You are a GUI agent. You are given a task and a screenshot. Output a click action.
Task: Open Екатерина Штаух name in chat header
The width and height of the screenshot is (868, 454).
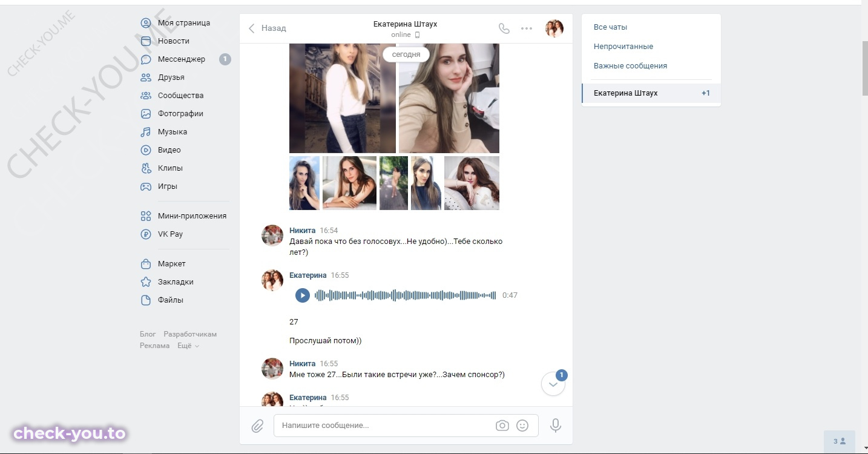tap(405, 24)
